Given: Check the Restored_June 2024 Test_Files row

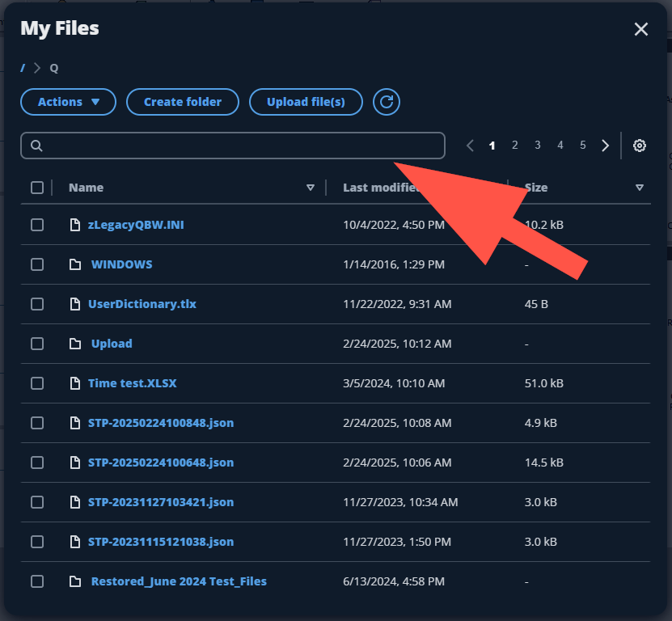Looking at the screenshot, I should (x=37, y=581).
